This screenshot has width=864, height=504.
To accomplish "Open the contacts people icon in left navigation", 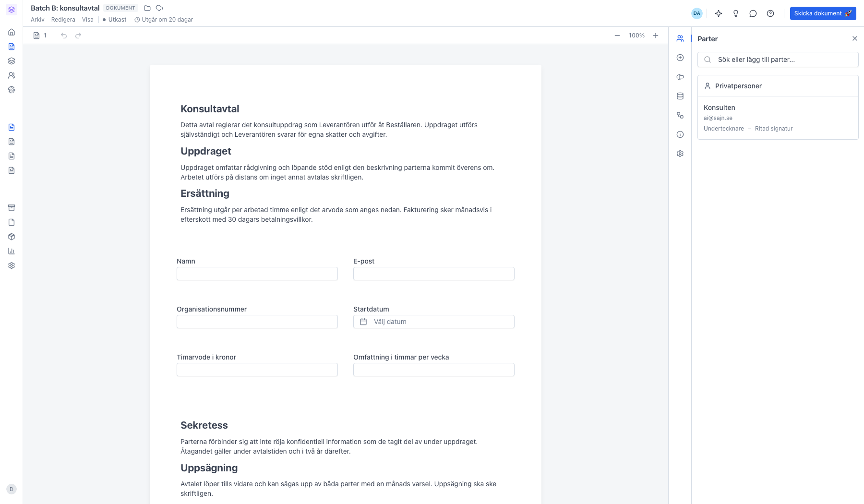I will pos(12,75).
